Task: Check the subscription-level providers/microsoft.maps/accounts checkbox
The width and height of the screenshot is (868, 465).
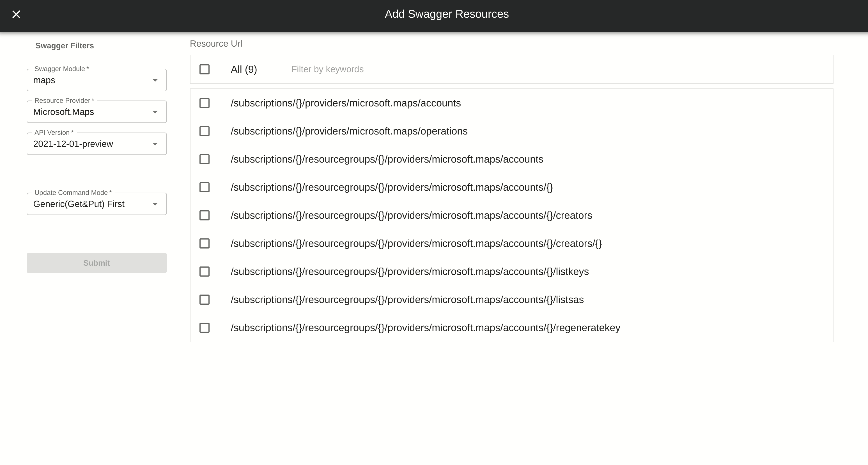Action: pyautogui.click(x=205, y=103)
